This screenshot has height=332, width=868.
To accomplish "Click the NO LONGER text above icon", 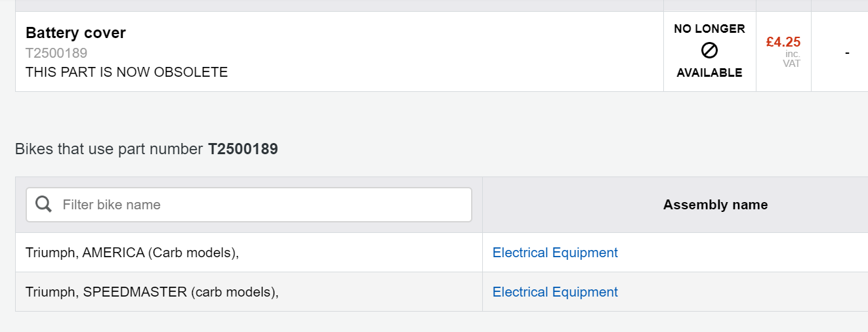I will coord(709,29).
